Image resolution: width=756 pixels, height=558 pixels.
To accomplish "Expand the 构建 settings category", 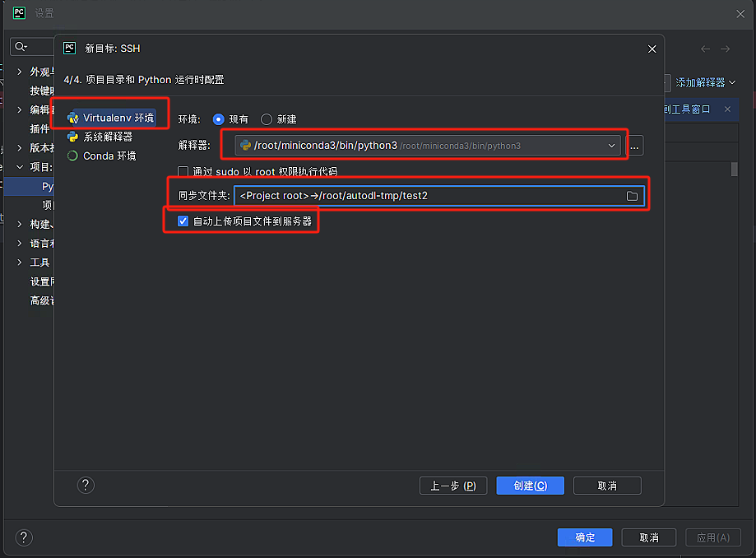I will click(19, 224).
